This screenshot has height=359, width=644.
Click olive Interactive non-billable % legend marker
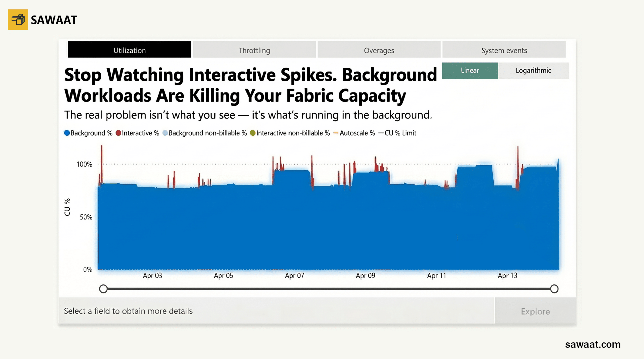(253, 133)
